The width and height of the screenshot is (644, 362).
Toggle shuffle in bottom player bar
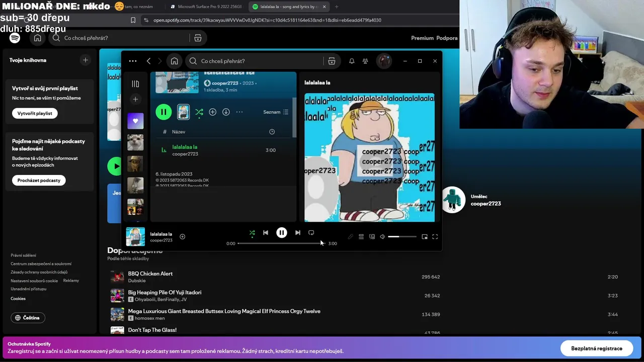pyautogui.click(x=252, y=233)
